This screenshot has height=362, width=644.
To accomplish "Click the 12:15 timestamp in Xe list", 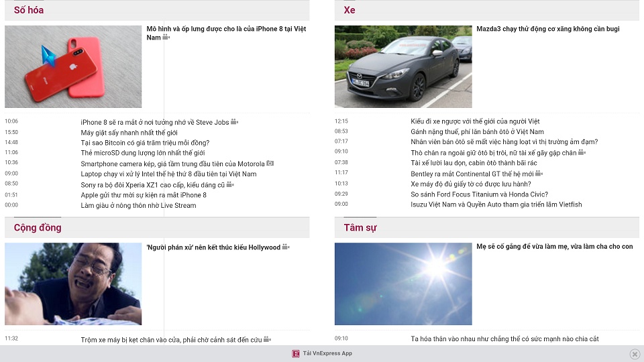I will pos(341,121).
